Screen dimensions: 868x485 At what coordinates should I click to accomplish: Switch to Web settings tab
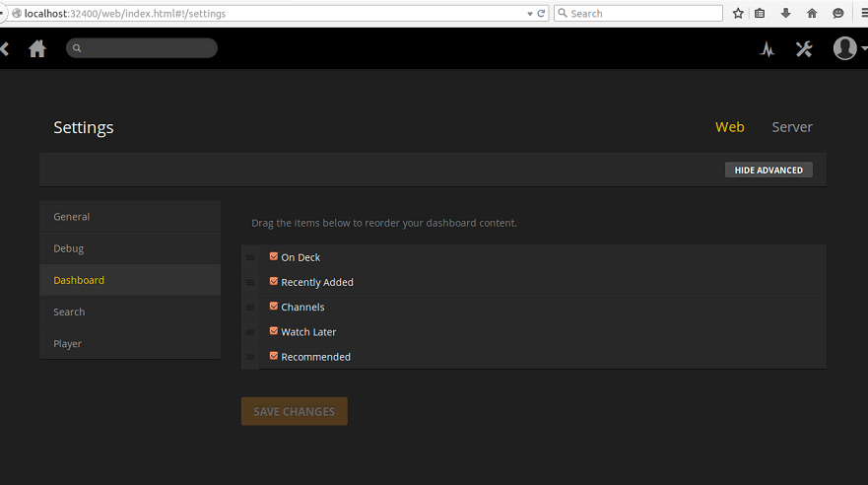pos(730,127)
